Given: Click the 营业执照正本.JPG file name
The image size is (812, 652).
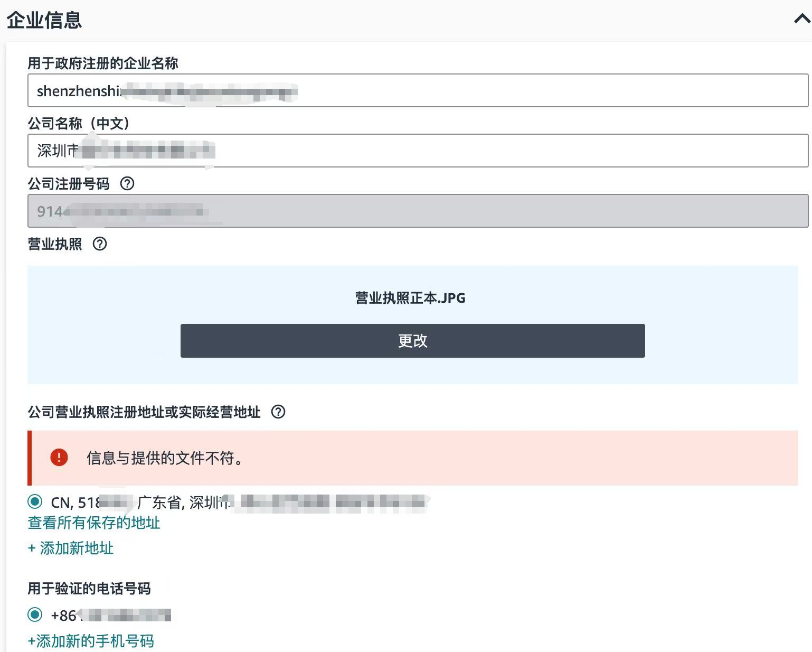Looking at the screenshot, I should tap(410, 298).
